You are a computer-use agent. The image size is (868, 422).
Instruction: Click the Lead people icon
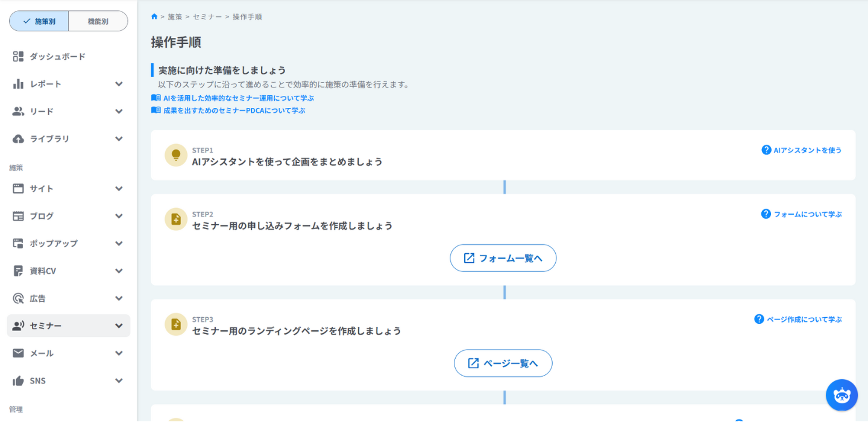[18, 112]
